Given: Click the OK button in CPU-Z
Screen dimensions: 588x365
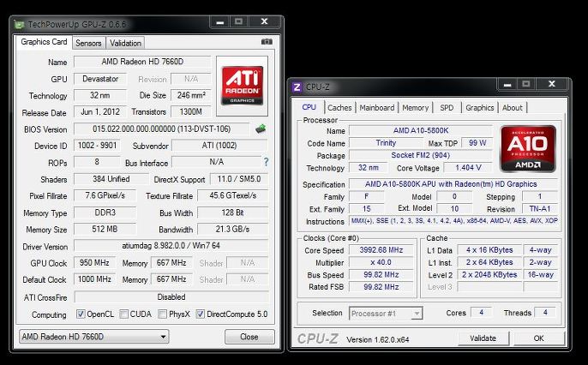Looking at the screenshot, I should pos(538,338).
